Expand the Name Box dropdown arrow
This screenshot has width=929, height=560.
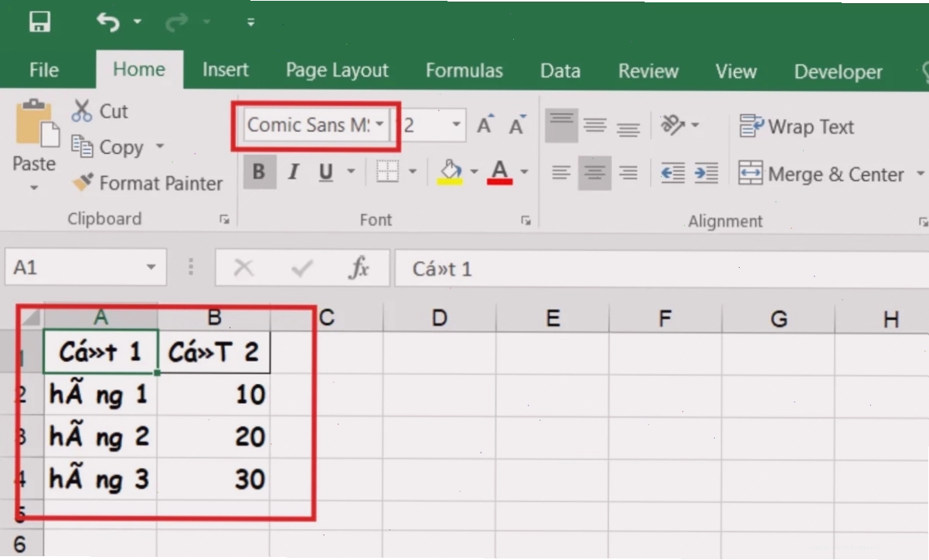click(x=151, y=267)
